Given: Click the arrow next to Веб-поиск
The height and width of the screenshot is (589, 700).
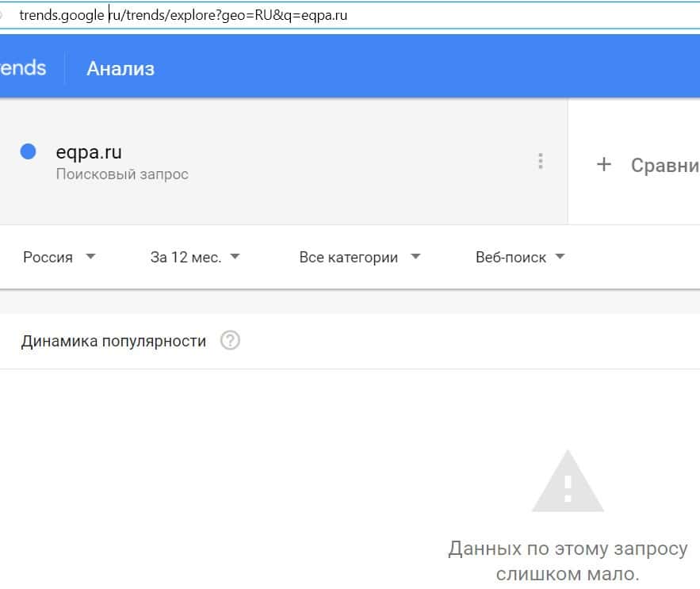Looking at the screenshot, I should (x=560, y=257).
